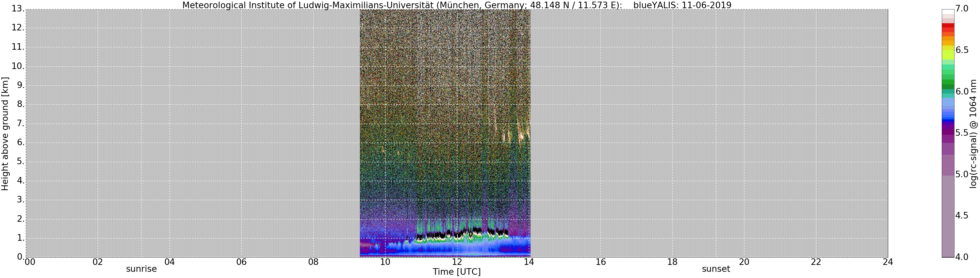Click the '22' time axis tick label

coord(816,262)
